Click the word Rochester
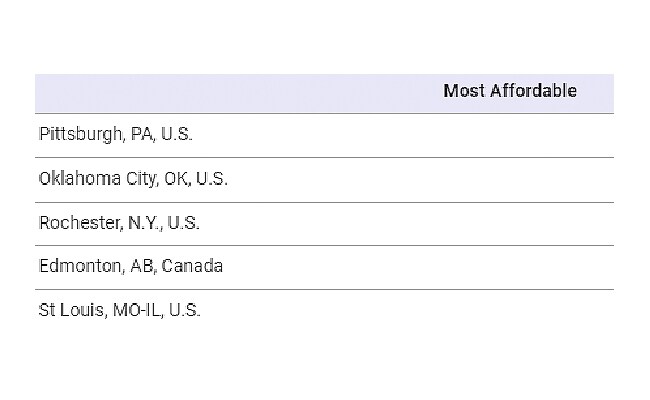The image size is (650, 400). pyautogui.click(x=81, y=223)
